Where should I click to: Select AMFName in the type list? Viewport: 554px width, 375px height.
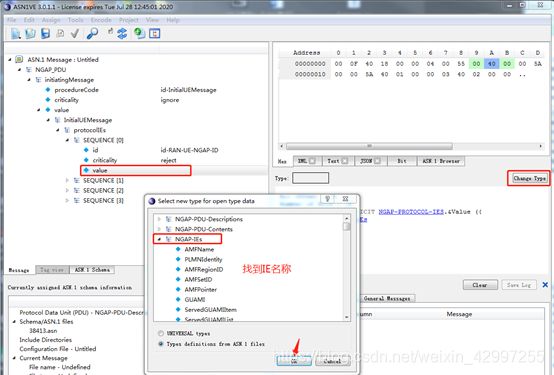(x=199, y=249)
